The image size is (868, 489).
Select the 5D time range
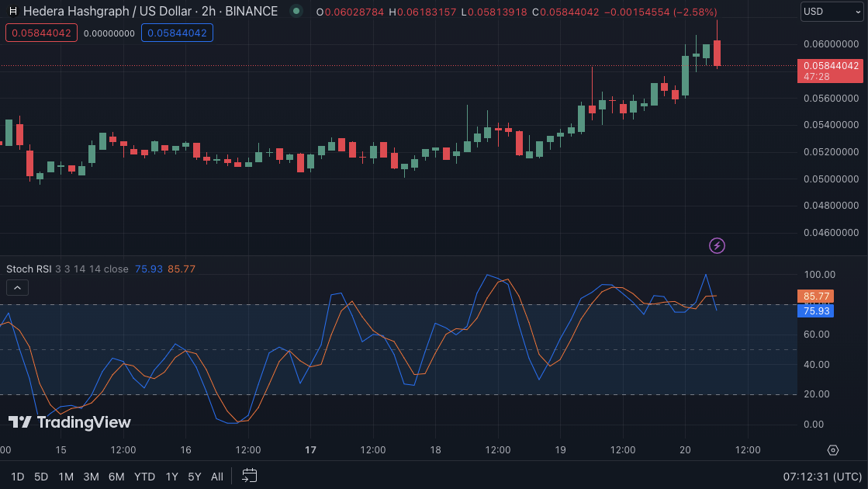tap(41, 477)
